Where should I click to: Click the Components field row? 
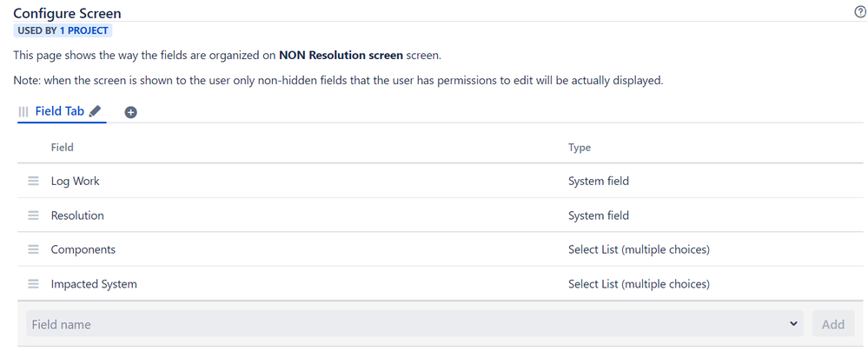441,249
